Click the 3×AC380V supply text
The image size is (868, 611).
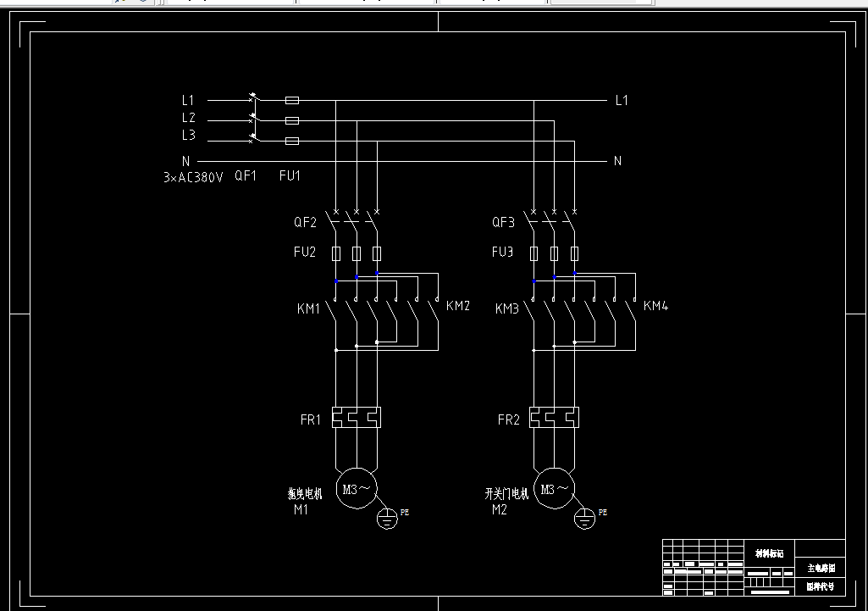[193, 177]
